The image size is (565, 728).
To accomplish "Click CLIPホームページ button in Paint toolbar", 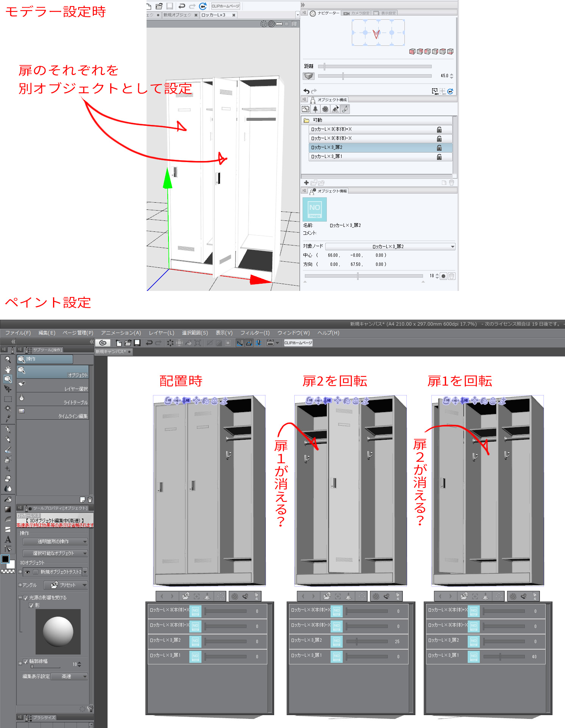I will click(298, 343).
